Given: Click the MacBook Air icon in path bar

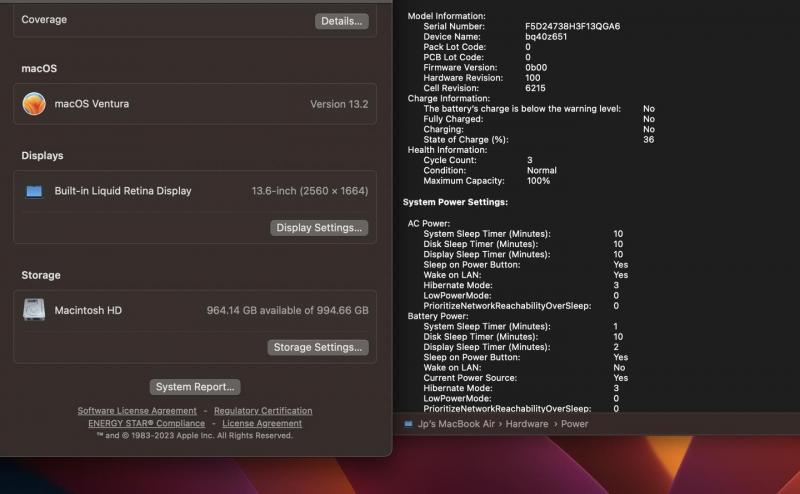Looking at the screenshot, I should click(408, 424).
